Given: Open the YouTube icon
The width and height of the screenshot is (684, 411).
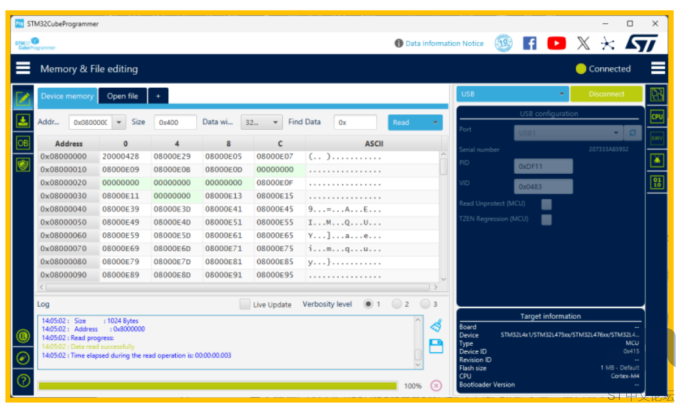Looking at the screenshot, I should 557,43.
